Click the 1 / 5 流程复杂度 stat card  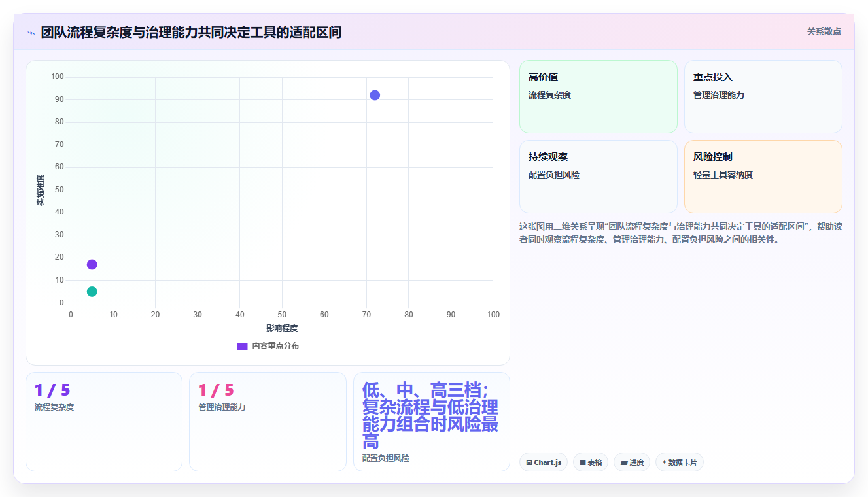pos(104,422)
